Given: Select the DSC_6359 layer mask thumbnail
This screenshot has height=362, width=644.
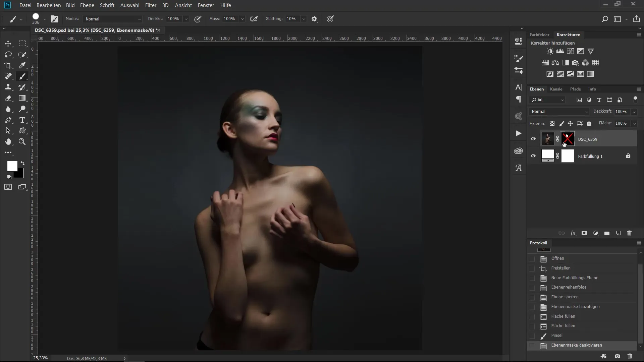Looking at the screenshot, I should (x=568, y=139).
